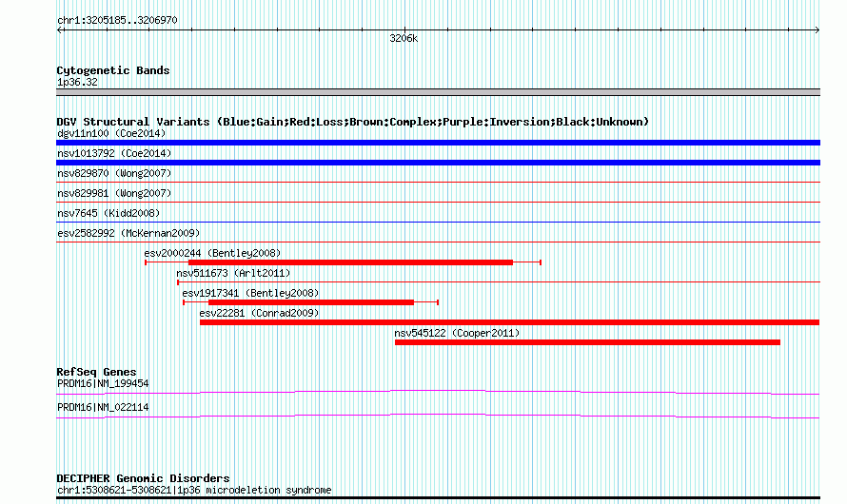847x504 pixels.
Task: Click the PRDM16|NM_199454 gene label
Action: click(x=103, y=383)
